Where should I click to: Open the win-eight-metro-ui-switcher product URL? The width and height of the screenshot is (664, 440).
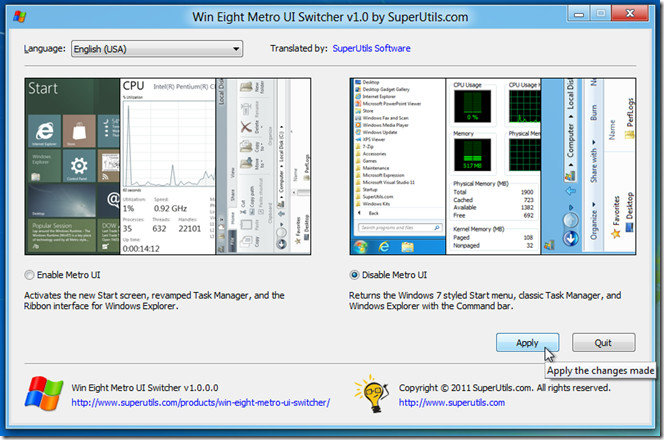[201, 404]
